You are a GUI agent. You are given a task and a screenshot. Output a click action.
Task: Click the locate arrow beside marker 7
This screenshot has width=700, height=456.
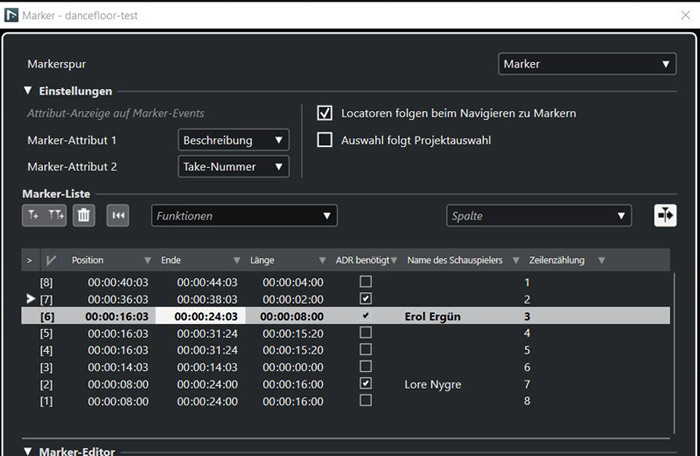(x=29, y=299)
